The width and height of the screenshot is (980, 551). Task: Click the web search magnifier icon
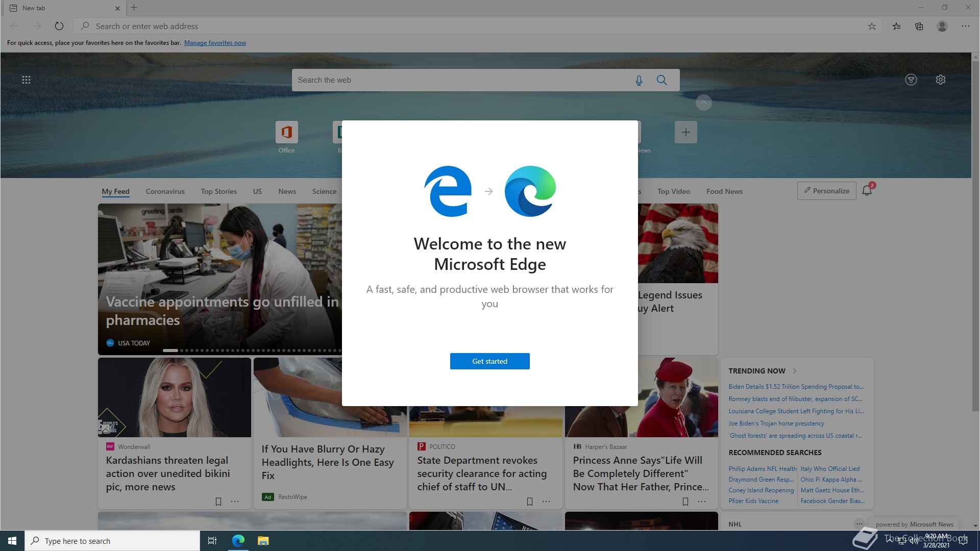(662, 80)
